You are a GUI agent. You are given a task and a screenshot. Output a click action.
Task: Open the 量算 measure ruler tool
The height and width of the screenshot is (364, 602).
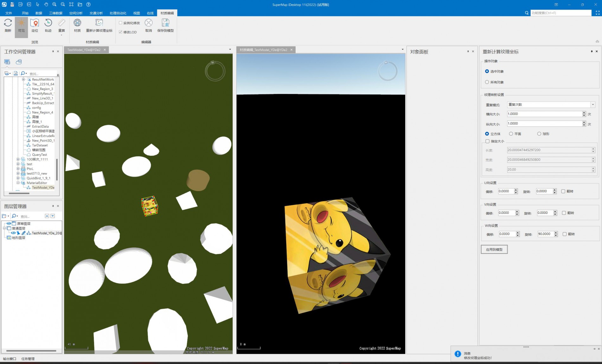pyautogui.click(x=61, y=23)
